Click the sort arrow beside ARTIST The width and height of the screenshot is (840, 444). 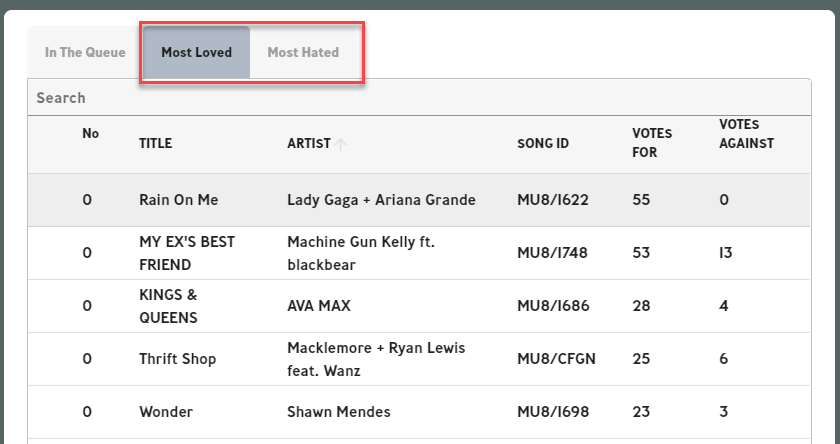point(341,144)
